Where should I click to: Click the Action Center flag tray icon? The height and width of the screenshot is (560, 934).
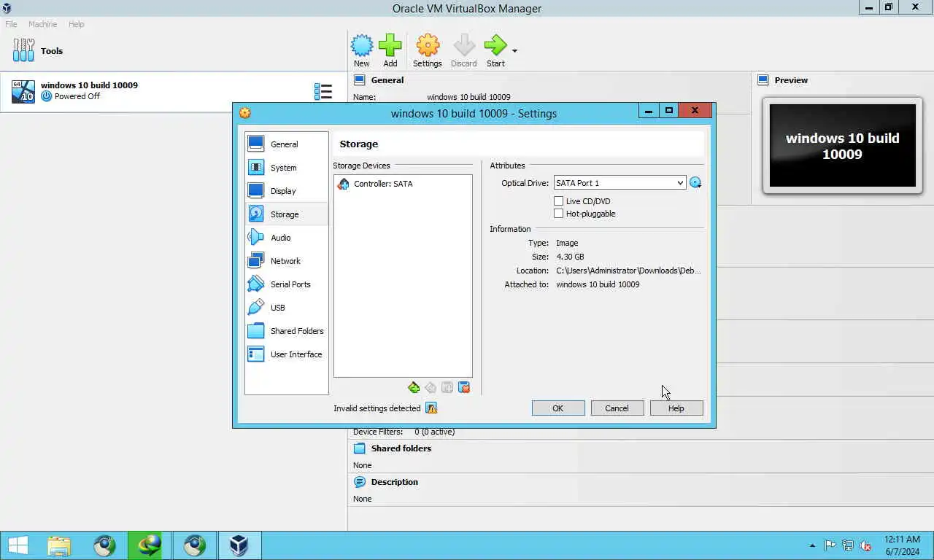[830, 545]
